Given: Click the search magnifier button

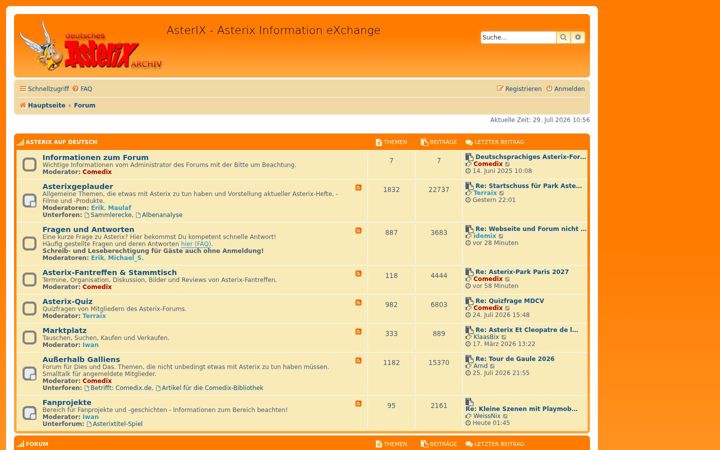Looking at the screenshot, I should point(563,37).
